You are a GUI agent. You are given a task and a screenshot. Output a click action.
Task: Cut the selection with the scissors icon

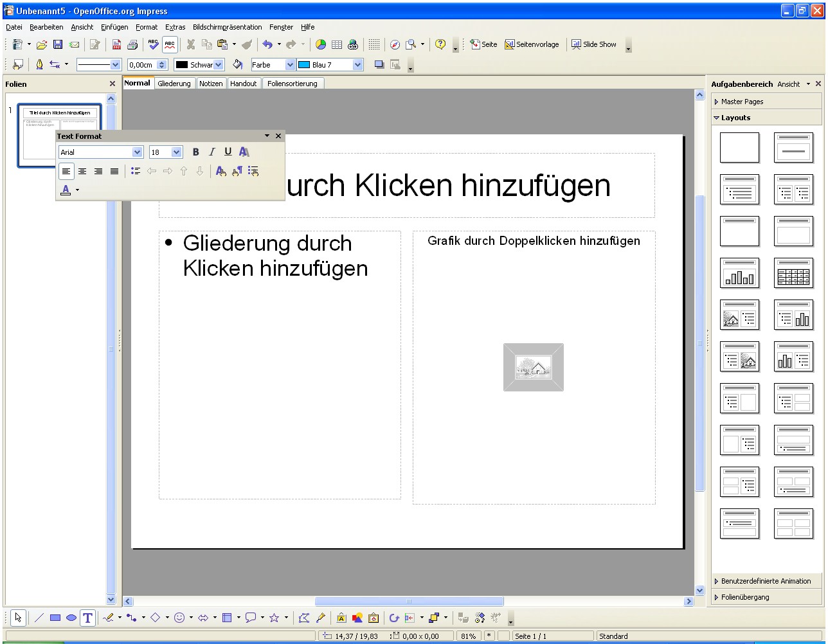[x=191, y=44]
